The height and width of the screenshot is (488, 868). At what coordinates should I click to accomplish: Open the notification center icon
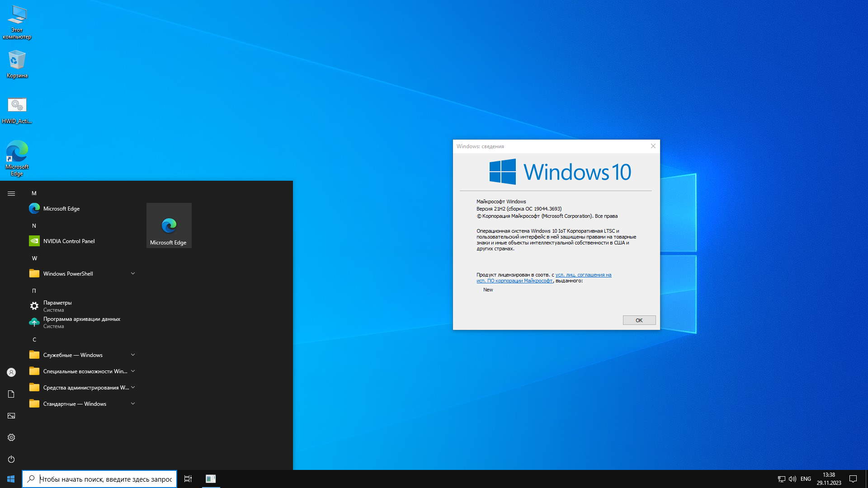853,479
